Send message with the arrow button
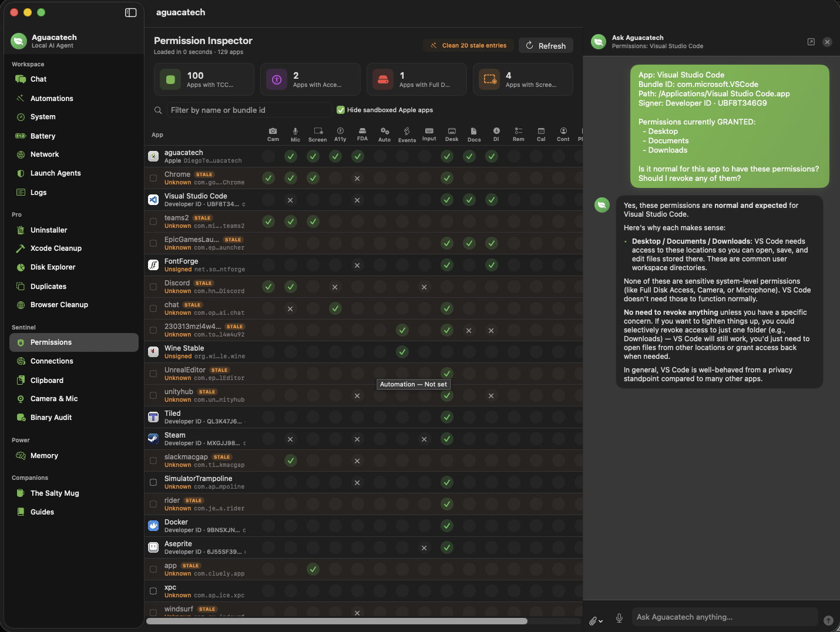The image size is (840, 632). (x=828, y=620)
